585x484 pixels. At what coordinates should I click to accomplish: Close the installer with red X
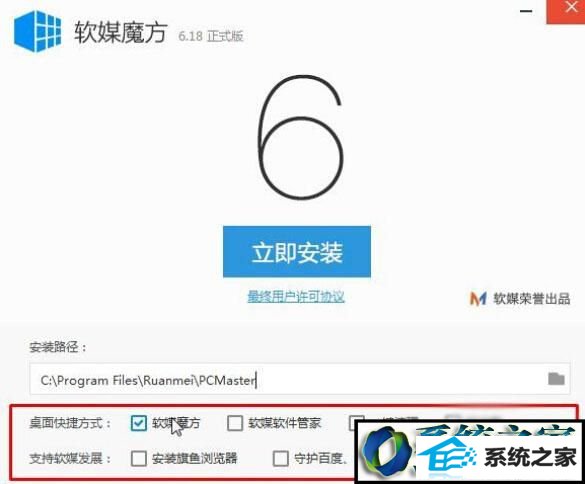click(565, 11)
